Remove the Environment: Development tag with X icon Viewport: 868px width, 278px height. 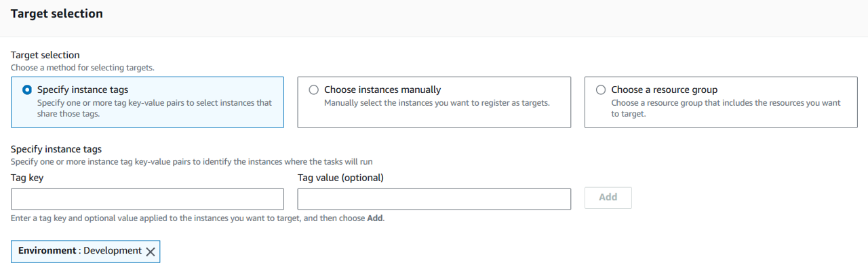tap(151, 252)
